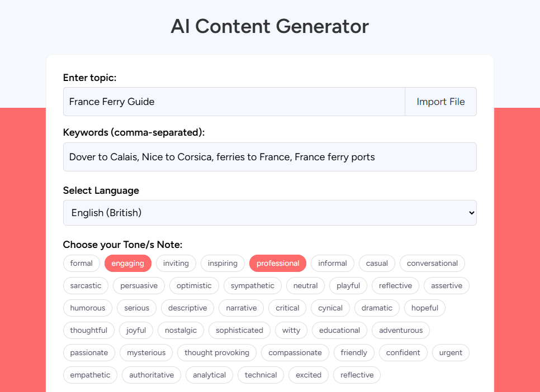The width and height of the screenshot is (540, 392).
Task: Activate the 'urgent' tone
Action: pos(451,352)
